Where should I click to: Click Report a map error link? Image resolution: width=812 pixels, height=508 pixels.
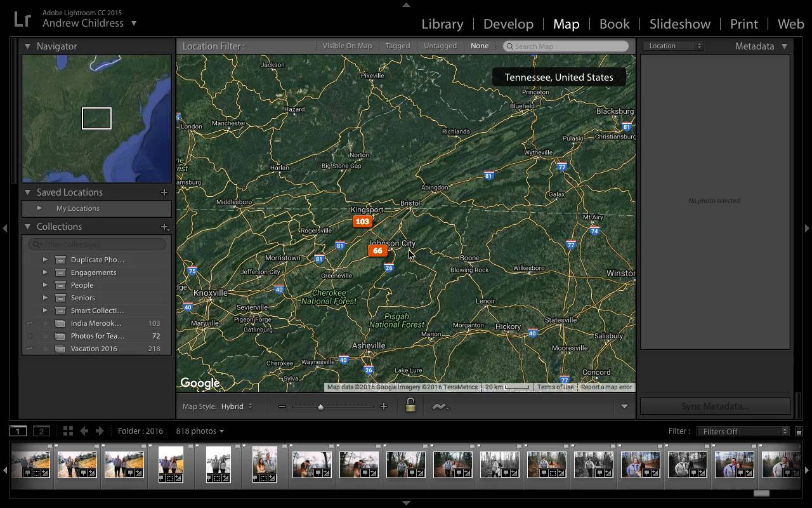pos(606,387)
